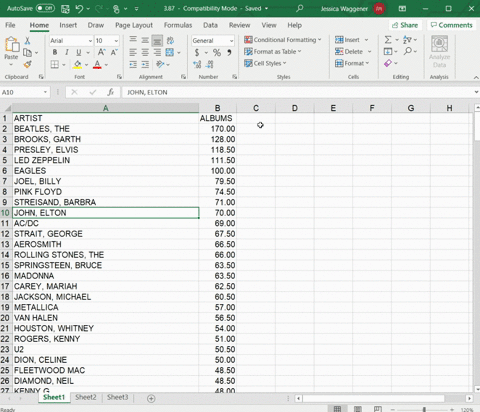Toggle Bold formatting
The width and height of the screenshot is (480, 412).
click(x=55, y=52)
